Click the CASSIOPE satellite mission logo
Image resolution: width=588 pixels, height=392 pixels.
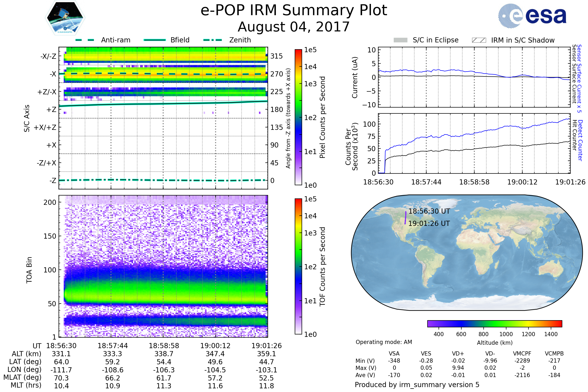coord(65,18)
